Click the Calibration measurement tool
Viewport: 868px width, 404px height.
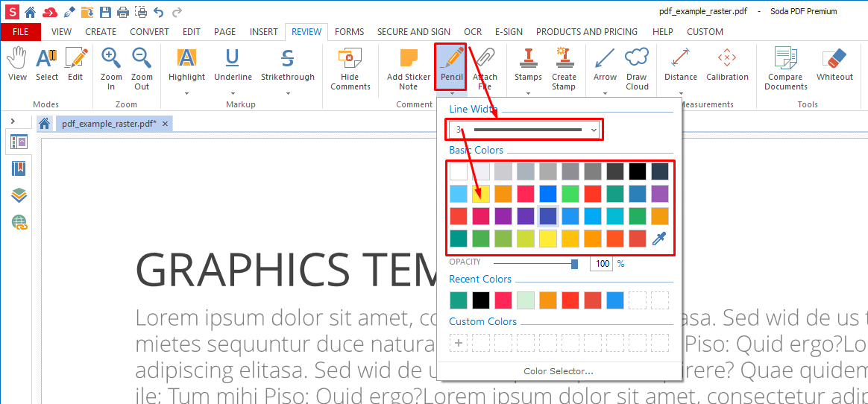coord(726,66)
